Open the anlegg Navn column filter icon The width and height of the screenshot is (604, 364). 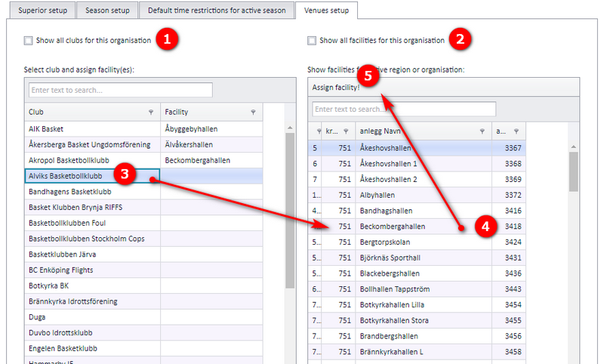[482, 131]
